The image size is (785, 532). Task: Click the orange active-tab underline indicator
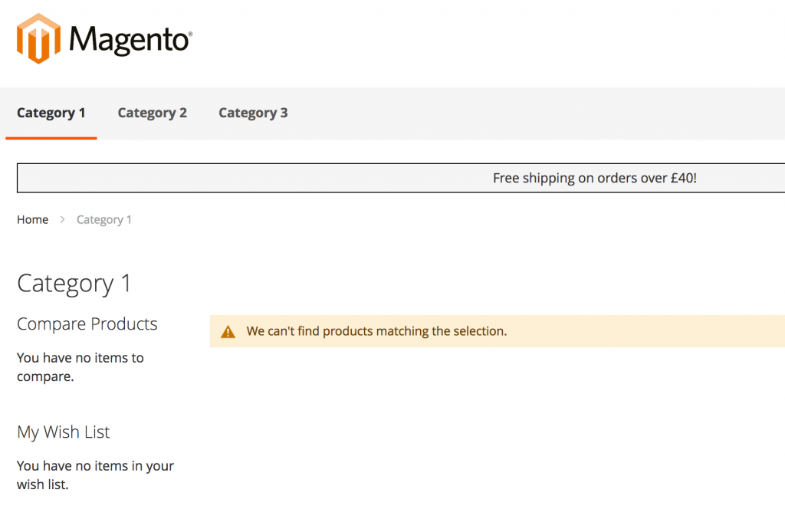click(51, 140)
